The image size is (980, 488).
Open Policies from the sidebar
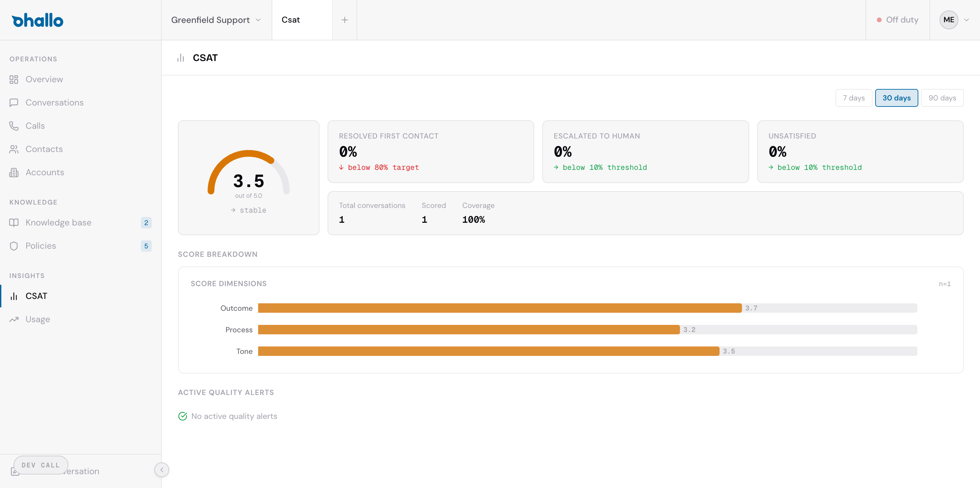(x=81, y=246)
